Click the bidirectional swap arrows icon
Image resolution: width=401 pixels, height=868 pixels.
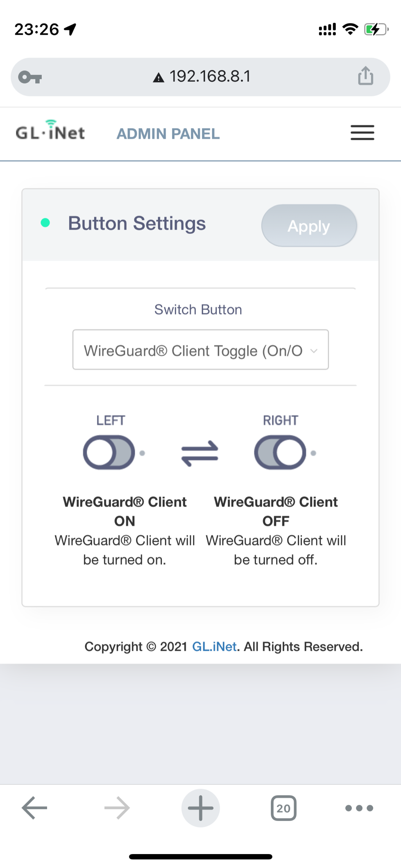click(200, 453)
